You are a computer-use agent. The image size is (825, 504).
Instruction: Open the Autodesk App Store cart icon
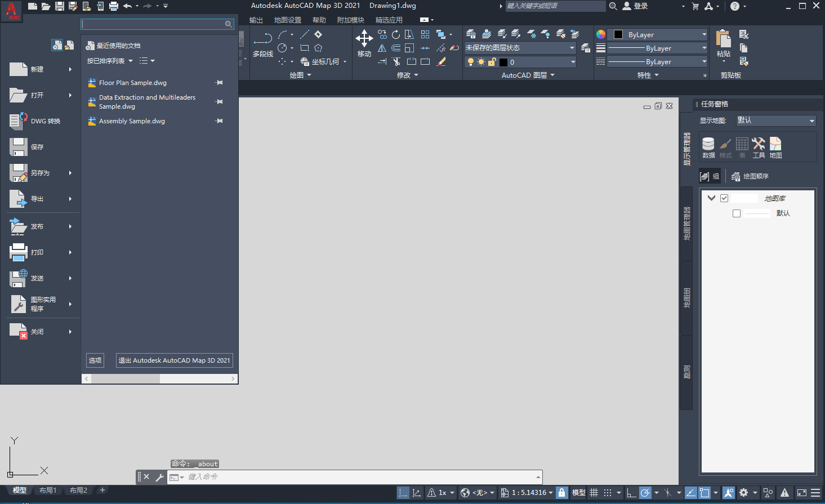pyautogui.click(x=695, y=6)
